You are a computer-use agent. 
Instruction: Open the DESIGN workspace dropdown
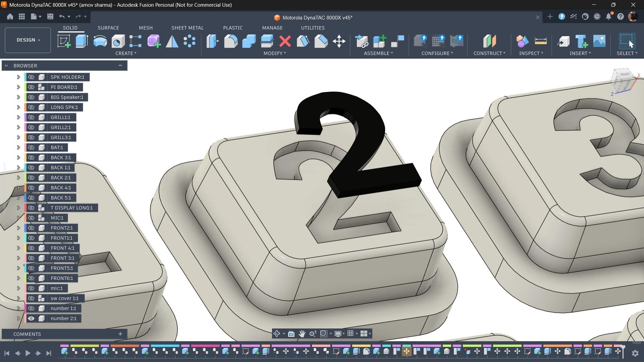point(28,40)
